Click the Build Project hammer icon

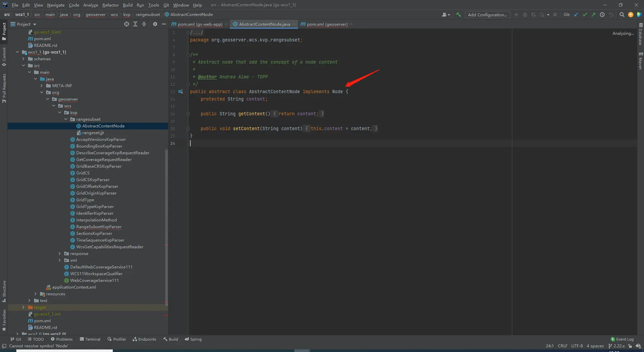(x=458, y=15)
